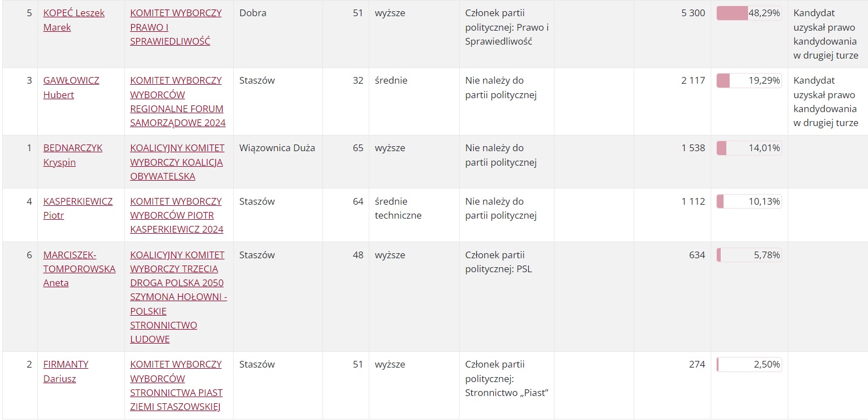868x420 pixels.
Task: Click BEDNARCZYK Kryspin name link
Action: tap(73, 148)
